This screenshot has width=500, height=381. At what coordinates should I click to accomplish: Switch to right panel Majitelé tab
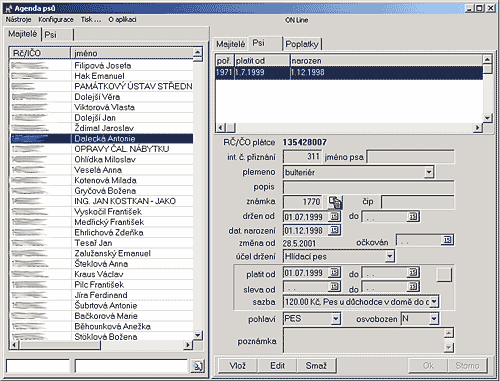230,44
